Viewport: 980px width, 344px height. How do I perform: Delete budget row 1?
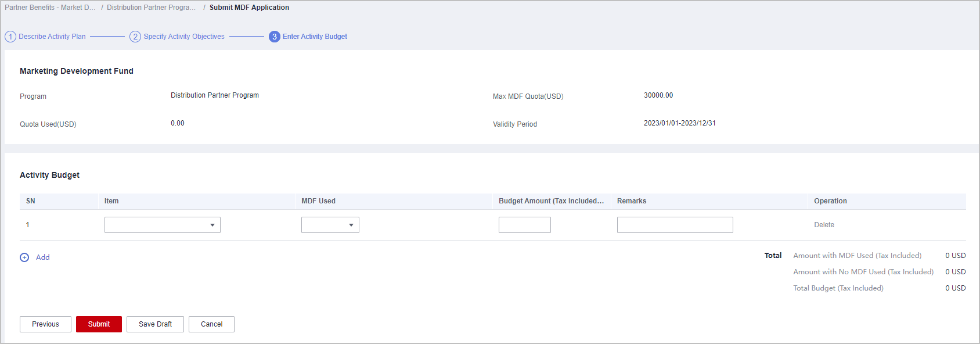tap(824, 225)
